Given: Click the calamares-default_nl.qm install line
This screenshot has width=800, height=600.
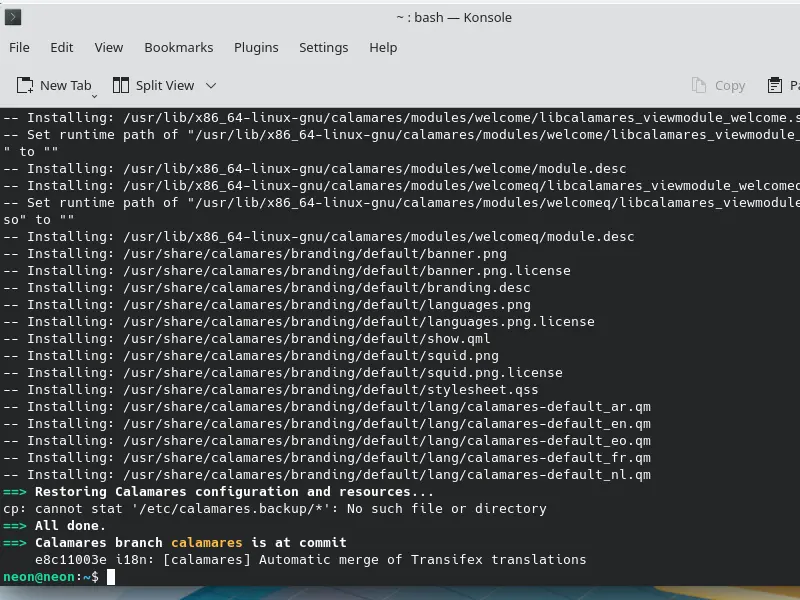Looking at the screenshot, I should point(327,474).
